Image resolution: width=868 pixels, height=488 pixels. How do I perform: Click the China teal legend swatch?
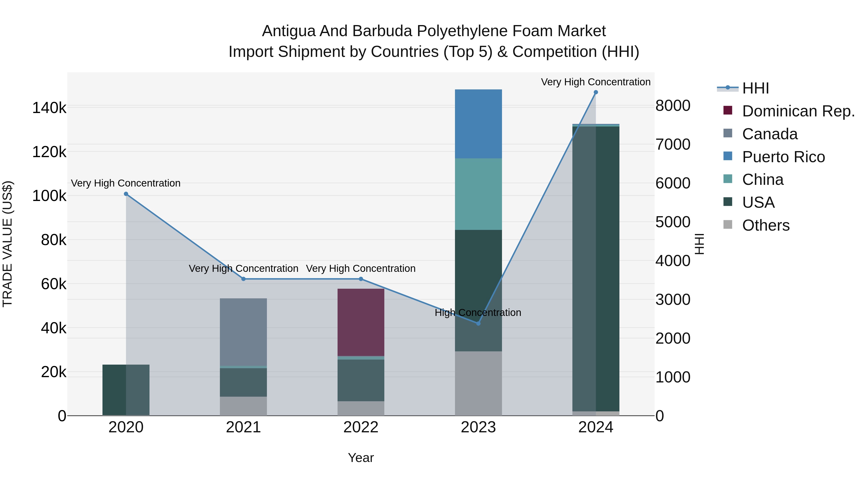(x=728, y=179)
